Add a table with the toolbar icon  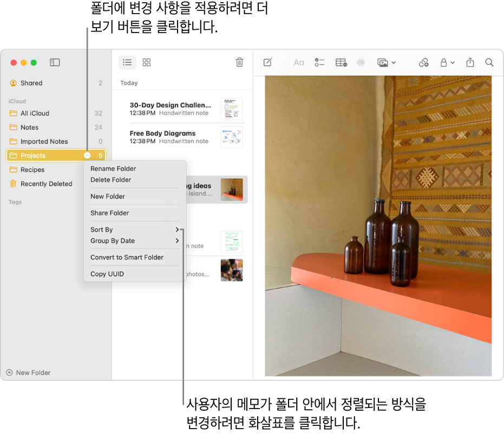pos(341,62)
